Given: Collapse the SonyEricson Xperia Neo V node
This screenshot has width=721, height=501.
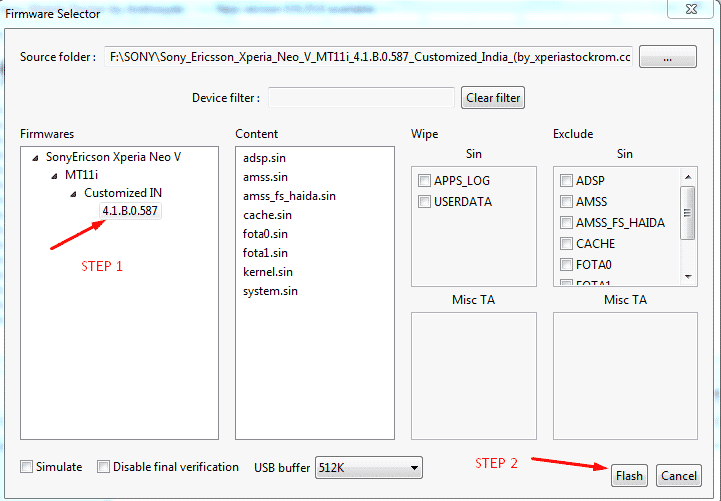Looking at the screenshot, I should pyautogui.click(x=35, y=158).
